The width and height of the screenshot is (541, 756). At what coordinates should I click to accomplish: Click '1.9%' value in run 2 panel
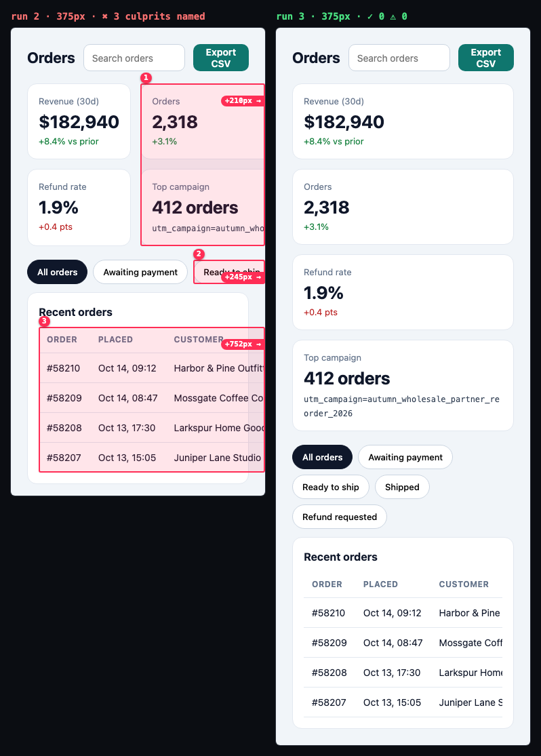[58, 207]
